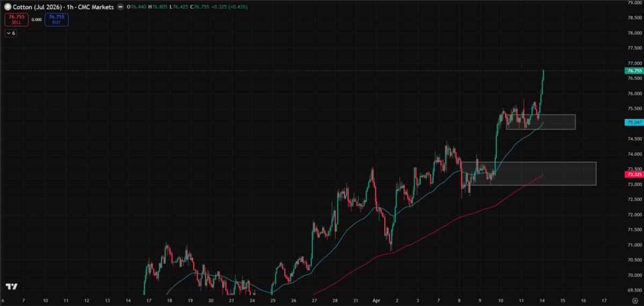Screen dimensions: 644x306
Task: Click the 79.000 level on price scale
Action: click(x=635, y=3)
